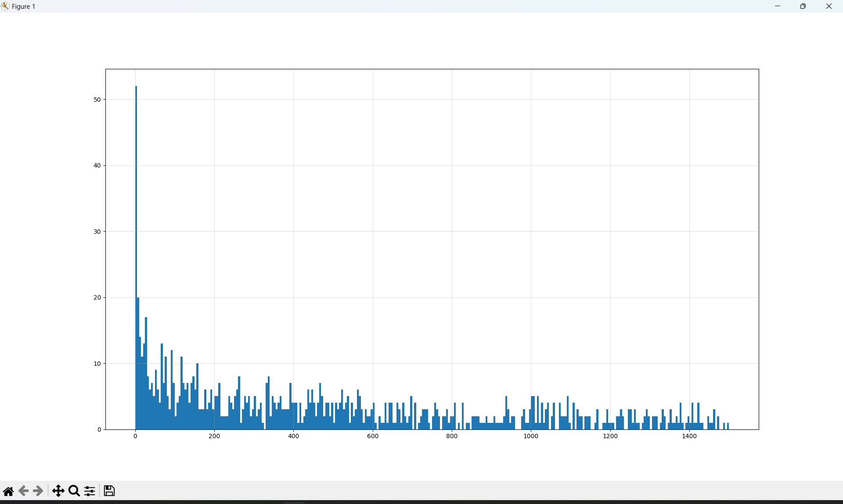Click the y-axis label 20
This screenshot has height=504, width=843.
point(97,297)
